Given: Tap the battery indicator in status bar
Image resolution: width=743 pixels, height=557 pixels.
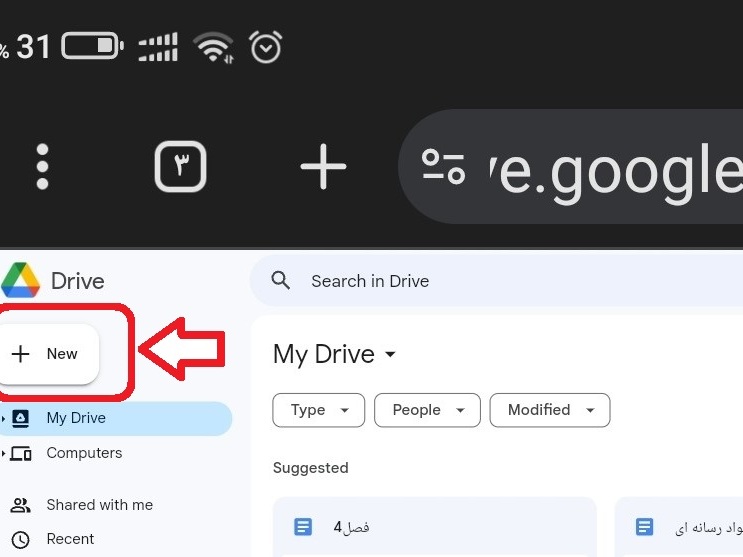Looking at the screenshot, I should pyautogui.click(x=92, y=46).
